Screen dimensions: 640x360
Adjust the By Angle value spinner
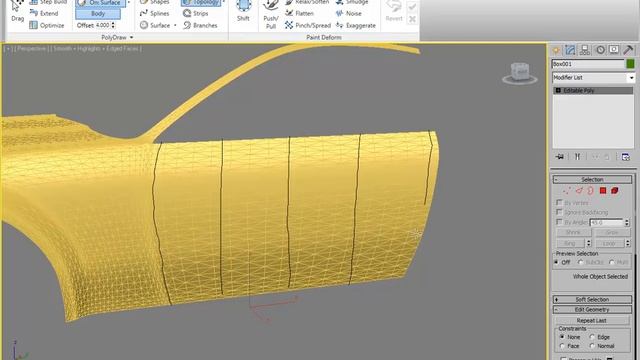(x=627, y=222)
